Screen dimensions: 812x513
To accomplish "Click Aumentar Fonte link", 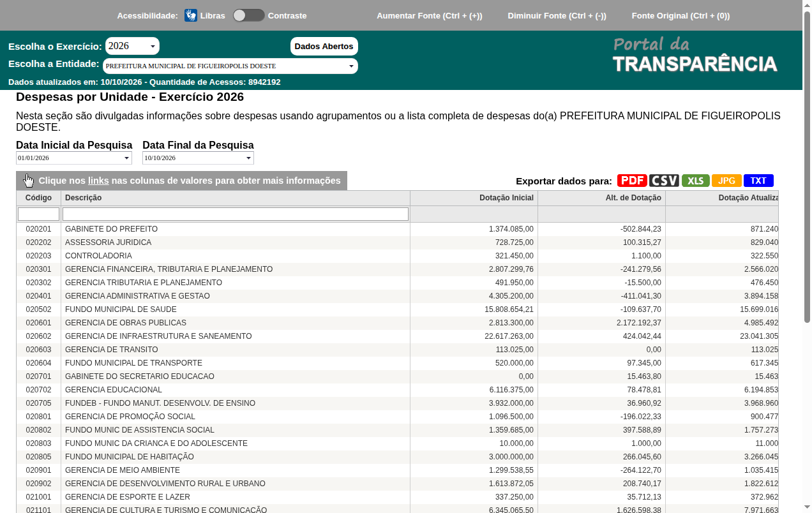I will pos(430,16).
